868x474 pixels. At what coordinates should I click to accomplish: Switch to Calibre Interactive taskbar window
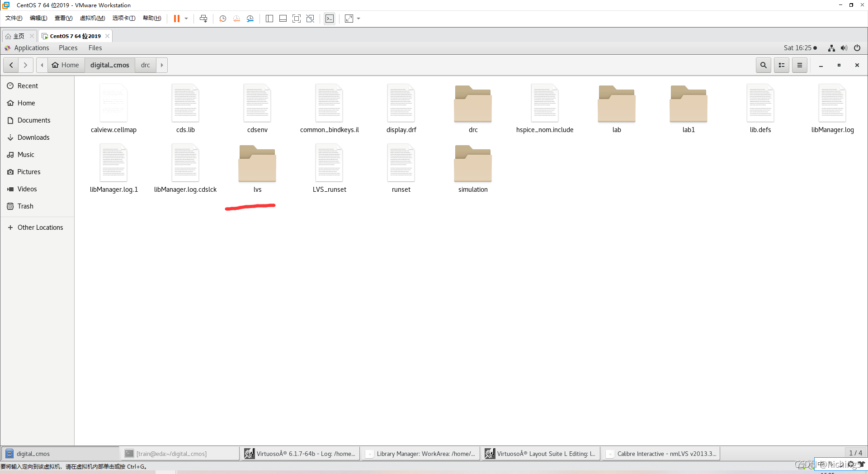point(662,454)
